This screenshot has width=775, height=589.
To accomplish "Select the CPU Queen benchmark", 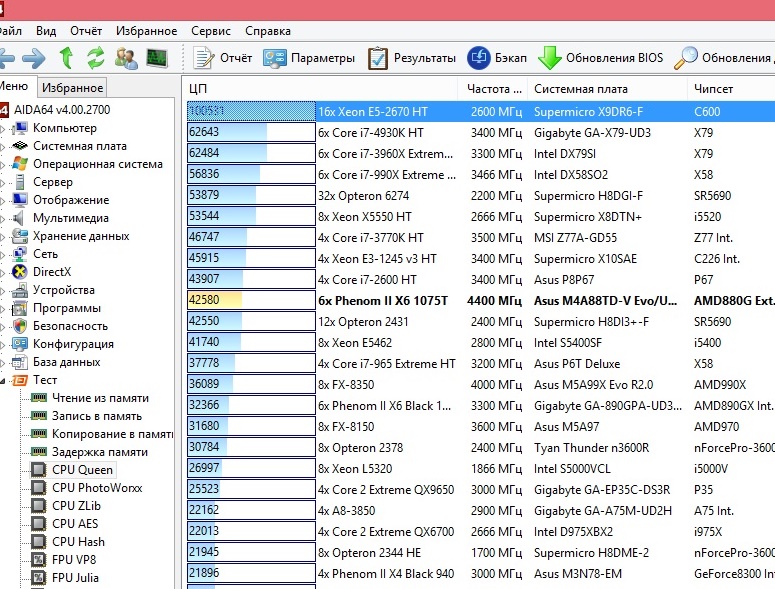I will pos(82,470).
